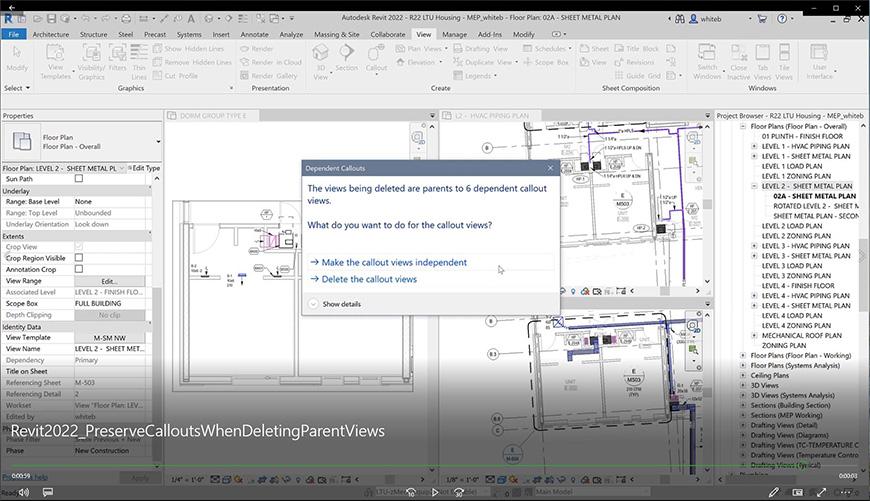Switch to Systems ribbon tab

point(189,34)
